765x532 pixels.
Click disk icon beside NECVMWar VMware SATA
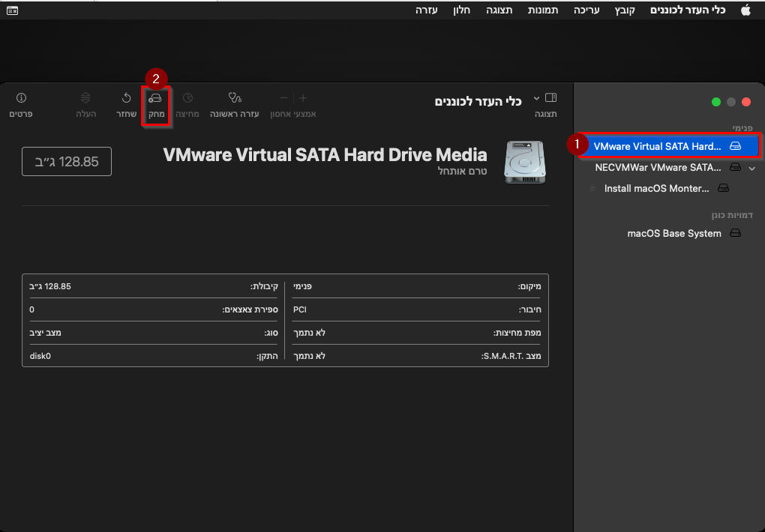tap(735, 167)
